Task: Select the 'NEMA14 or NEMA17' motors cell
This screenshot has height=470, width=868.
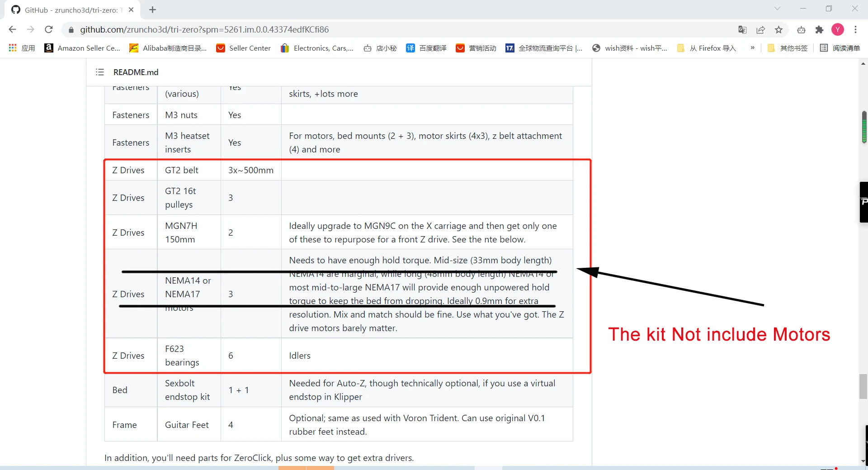Action: point(189,294)
